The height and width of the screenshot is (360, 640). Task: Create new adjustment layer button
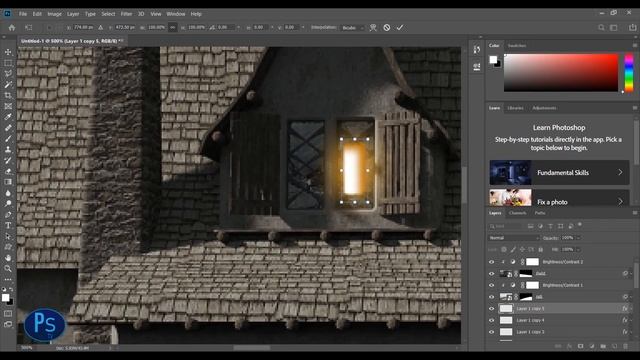592,346
